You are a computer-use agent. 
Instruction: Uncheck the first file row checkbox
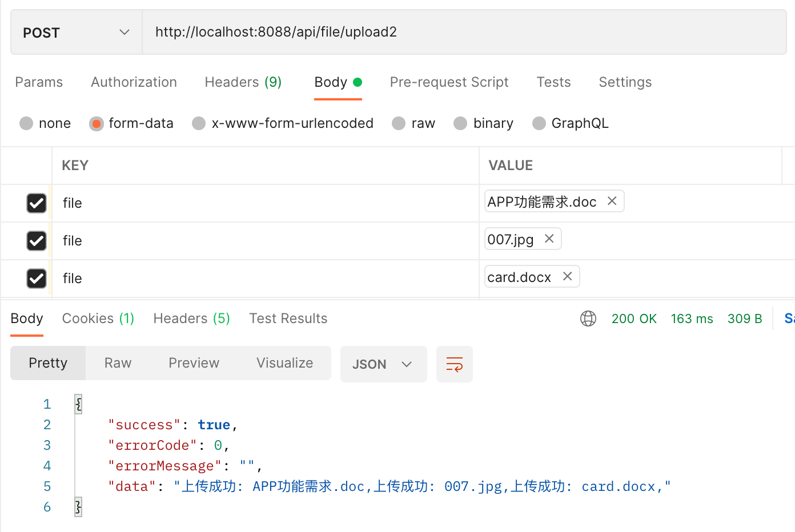(x=37, y=203)
